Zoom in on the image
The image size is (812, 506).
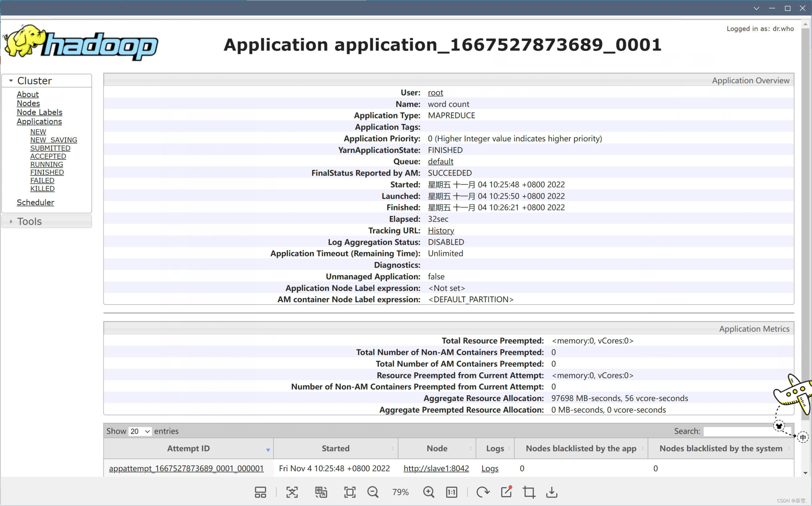pyautogui.click(x=429, y=492)
